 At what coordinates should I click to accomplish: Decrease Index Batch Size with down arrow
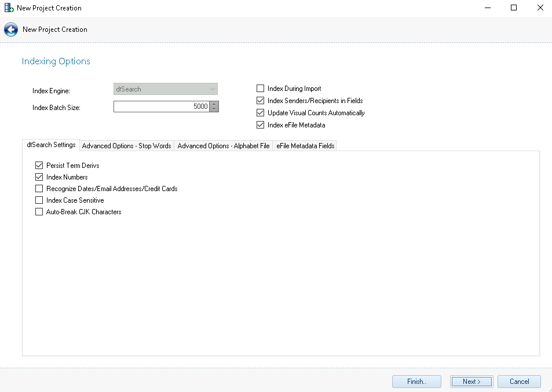pos(214,109)
